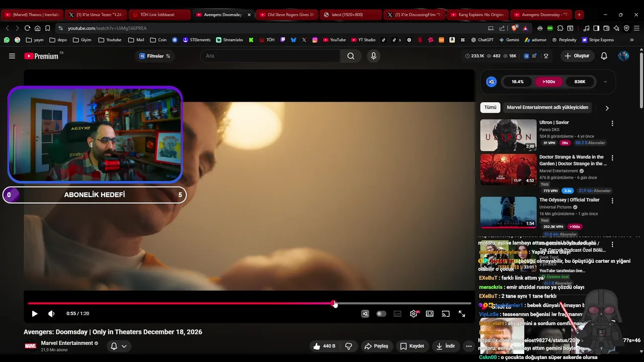Open a new browser tab plus button

pos(579,15)
